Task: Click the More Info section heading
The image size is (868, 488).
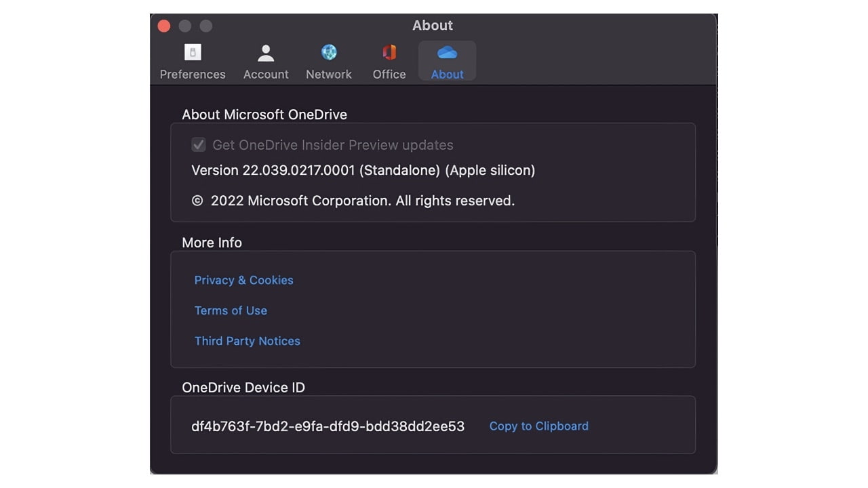Action: coord(212,242)
